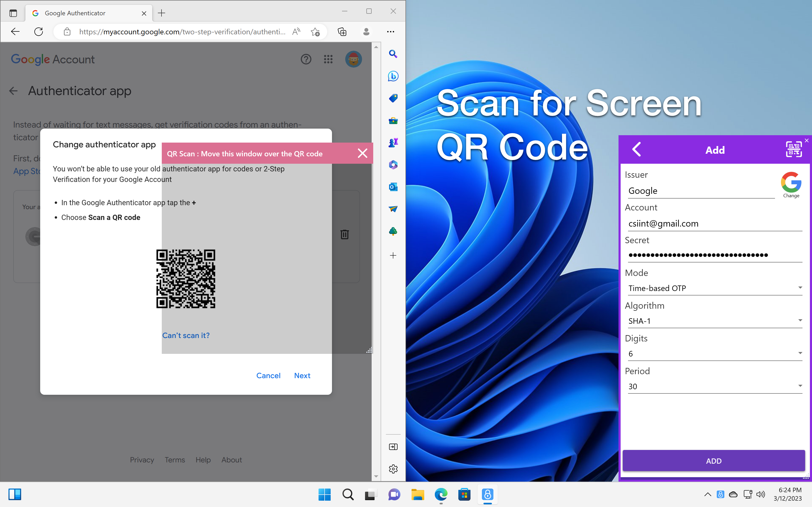Open Bing Chat in the Edge sidebar

pos(393,76)
